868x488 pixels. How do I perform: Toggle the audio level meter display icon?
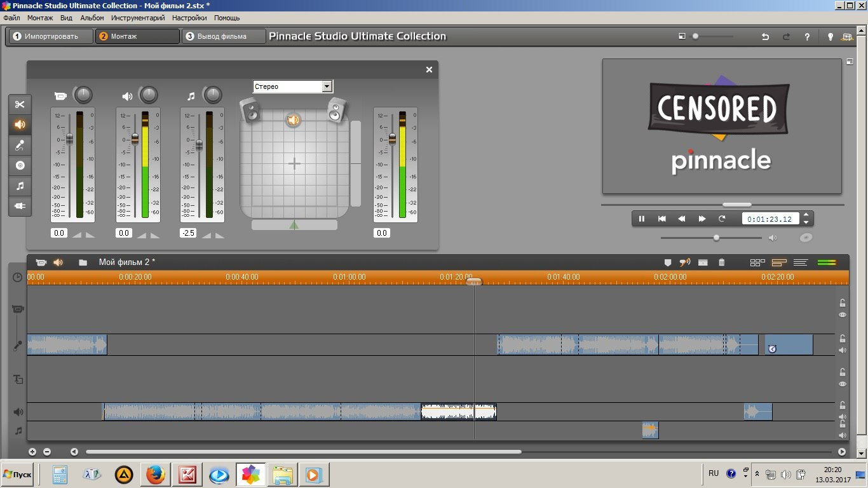click(x=827, y=262)
